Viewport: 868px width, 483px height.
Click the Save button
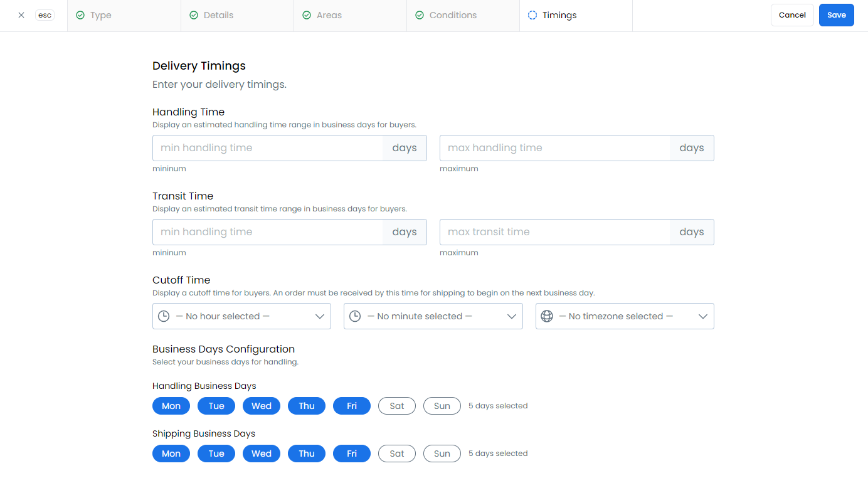(x=836, y=15)
